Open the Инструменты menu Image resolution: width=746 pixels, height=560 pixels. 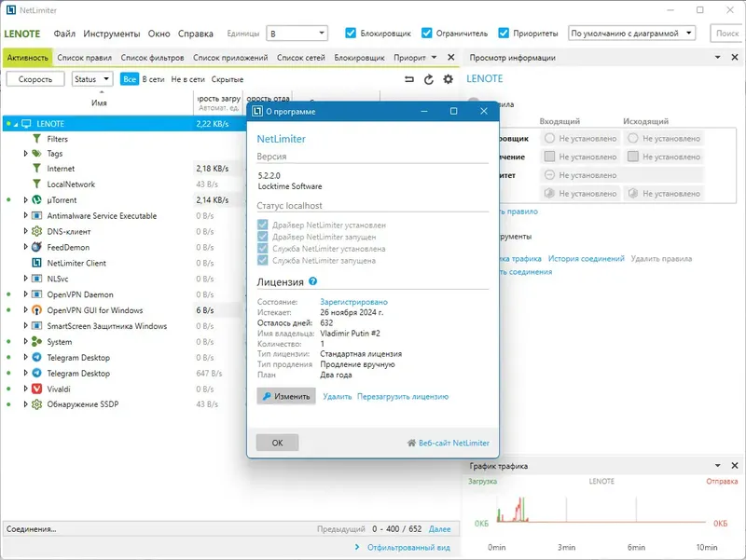click(x=112, y=34)
